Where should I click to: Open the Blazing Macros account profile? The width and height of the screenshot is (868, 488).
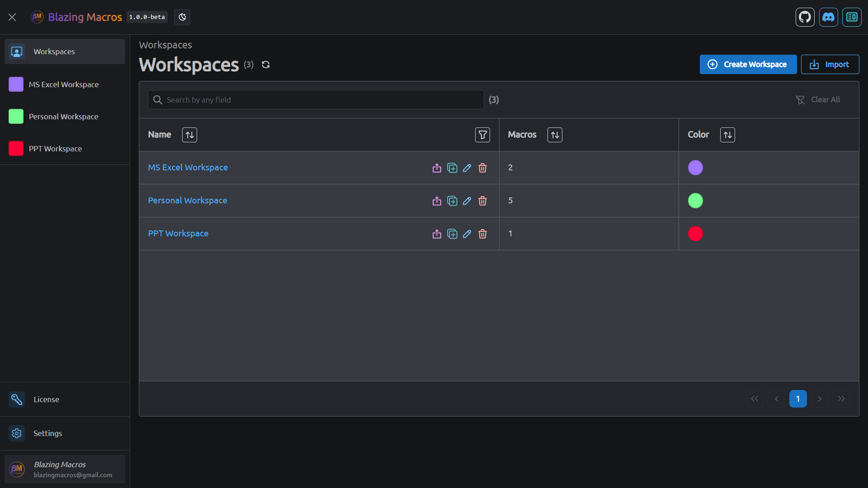pyautogui.click(x=65, y=469)
